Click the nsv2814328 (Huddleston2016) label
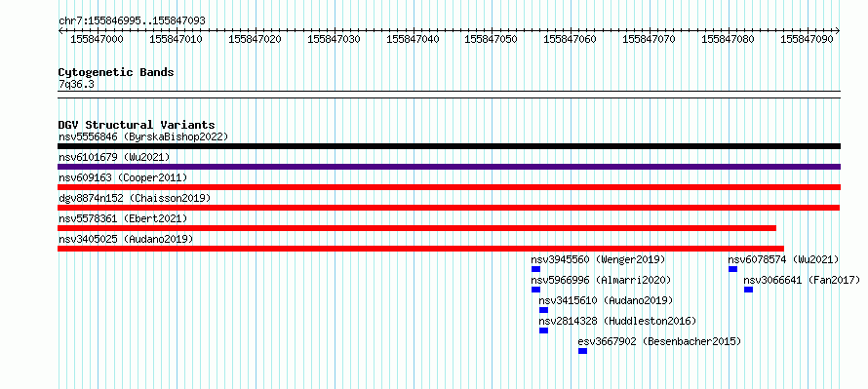 click(x=617, y=321)
